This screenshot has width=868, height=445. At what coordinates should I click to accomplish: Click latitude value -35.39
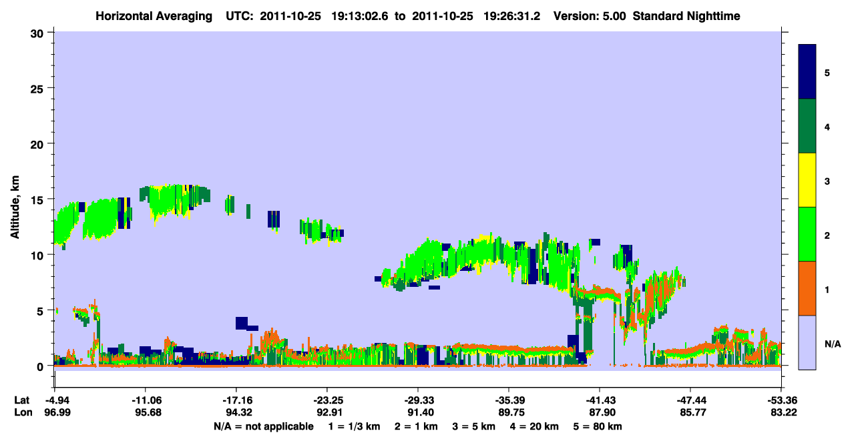[509, 400]
